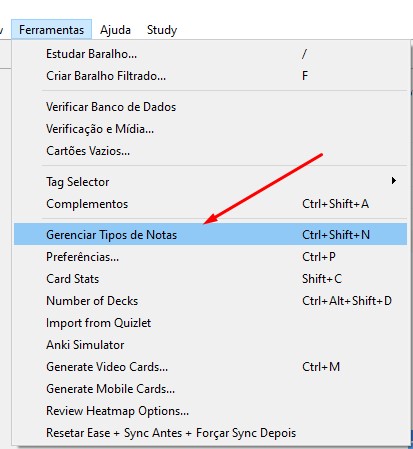Open Gerenciar Tipos de Notas
Screen dimensions: 413x449
click(210, 235)
